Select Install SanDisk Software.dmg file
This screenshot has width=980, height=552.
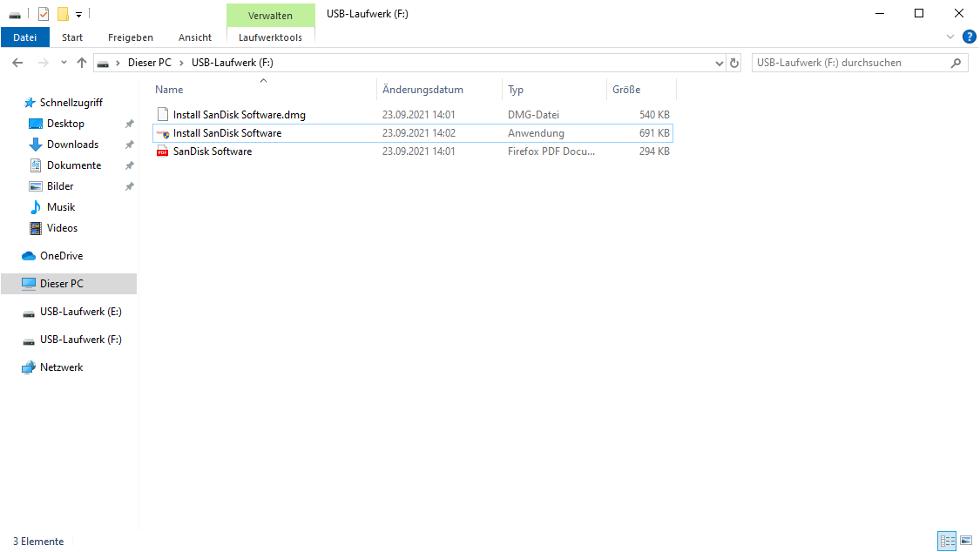tap(413, 115)
